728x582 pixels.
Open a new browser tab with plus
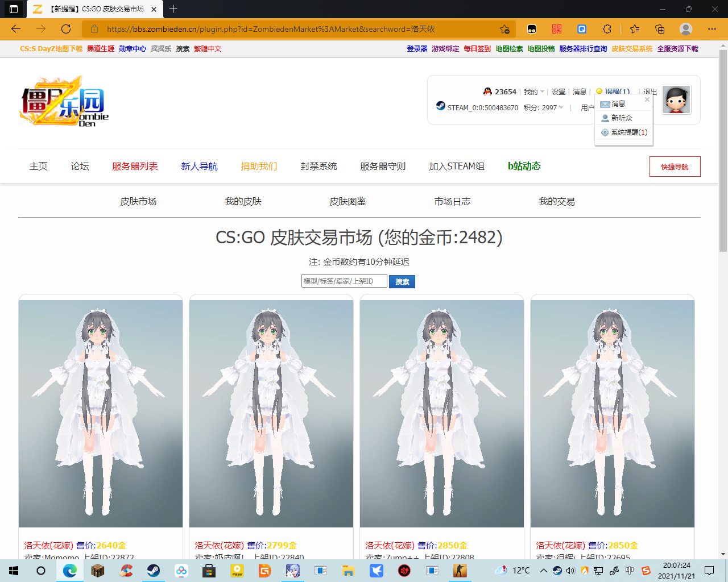pos(173,9)
